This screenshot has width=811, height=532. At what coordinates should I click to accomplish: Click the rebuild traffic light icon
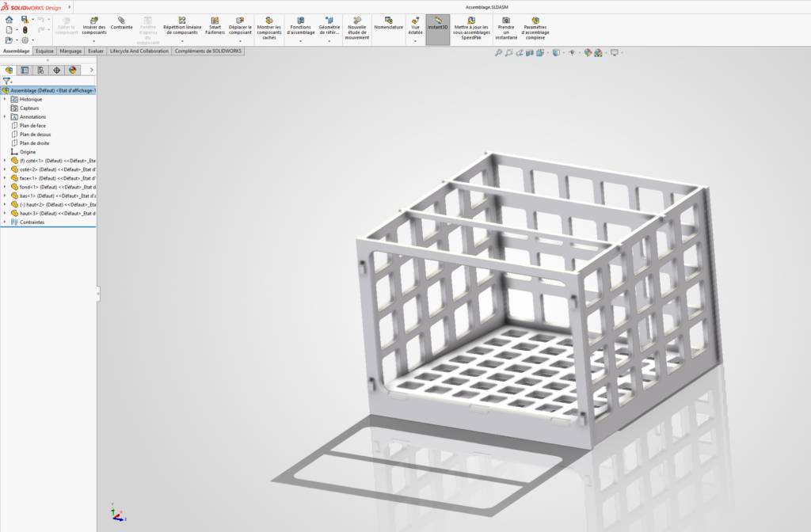coord(25,30)
